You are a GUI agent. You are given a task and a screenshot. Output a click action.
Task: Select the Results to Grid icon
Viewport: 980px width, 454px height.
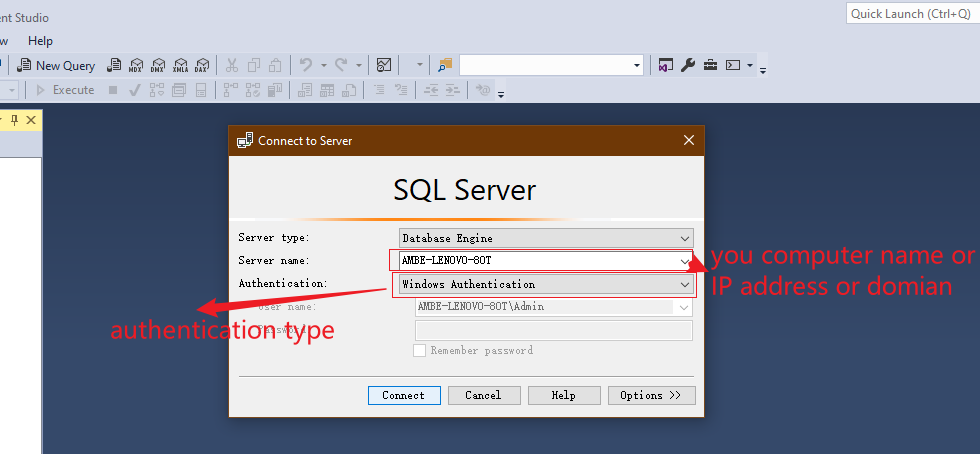327,90
